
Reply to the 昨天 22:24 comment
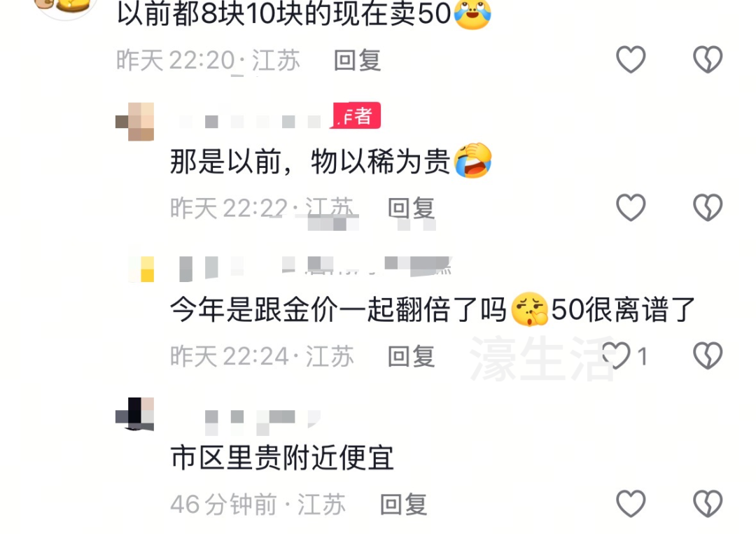[412, 357]
